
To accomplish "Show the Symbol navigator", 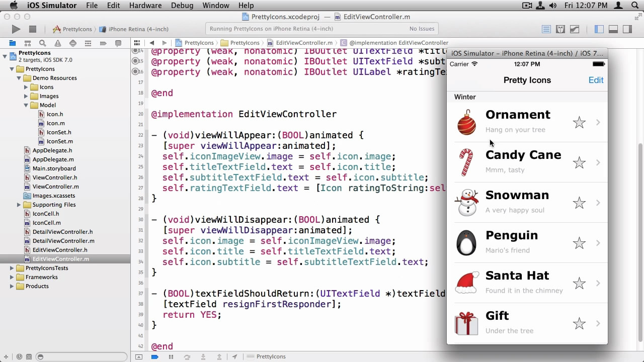I will pos(28,43).
